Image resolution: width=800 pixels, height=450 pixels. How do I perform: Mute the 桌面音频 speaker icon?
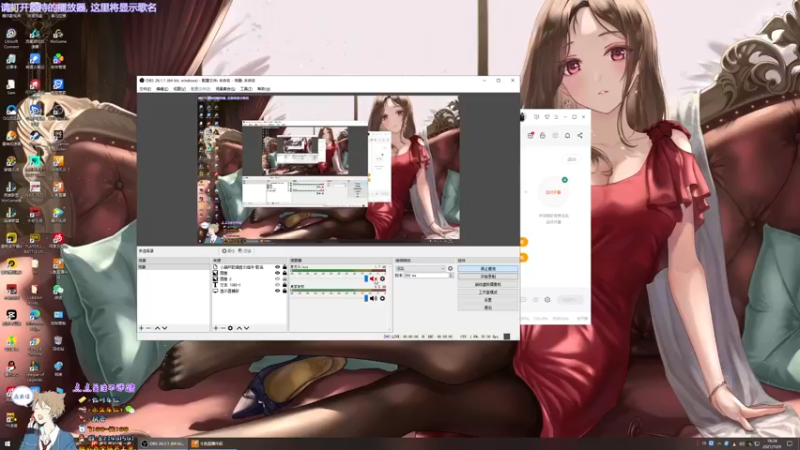[373, 298]
